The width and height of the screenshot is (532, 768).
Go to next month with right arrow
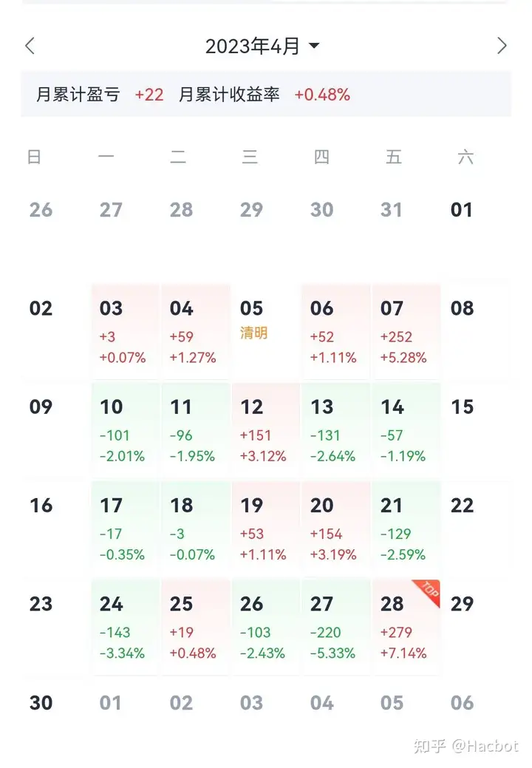pos(502,46)
